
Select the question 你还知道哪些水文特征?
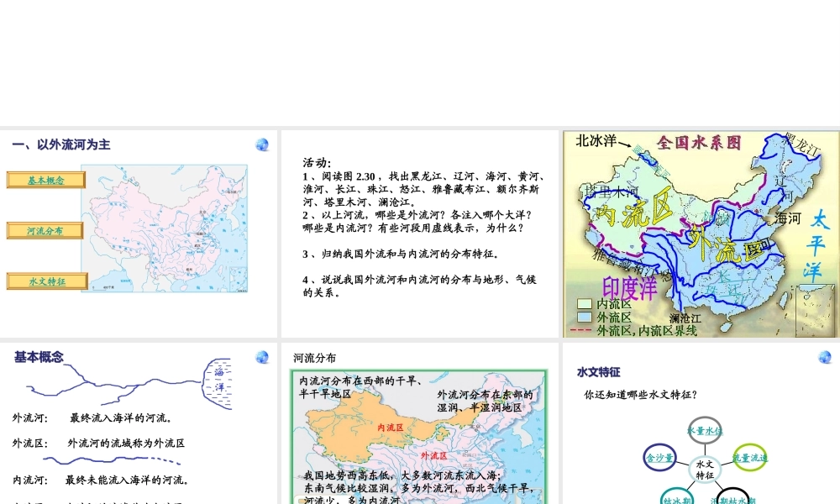point(640,395)
